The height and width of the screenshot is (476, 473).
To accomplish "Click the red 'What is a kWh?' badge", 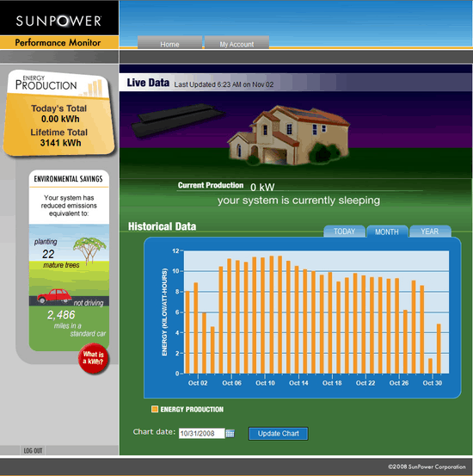I will 93,358.
